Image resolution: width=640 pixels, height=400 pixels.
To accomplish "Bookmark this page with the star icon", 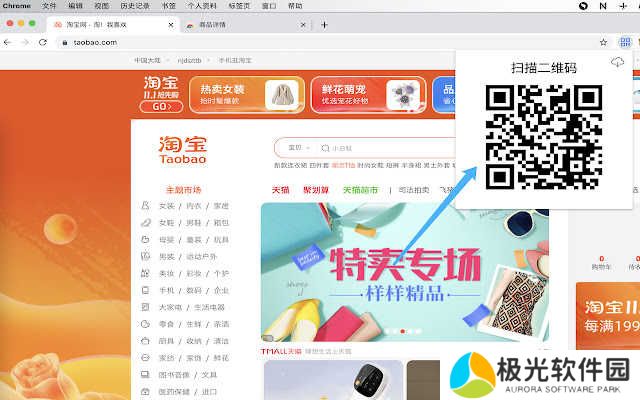I will point(603,42).
